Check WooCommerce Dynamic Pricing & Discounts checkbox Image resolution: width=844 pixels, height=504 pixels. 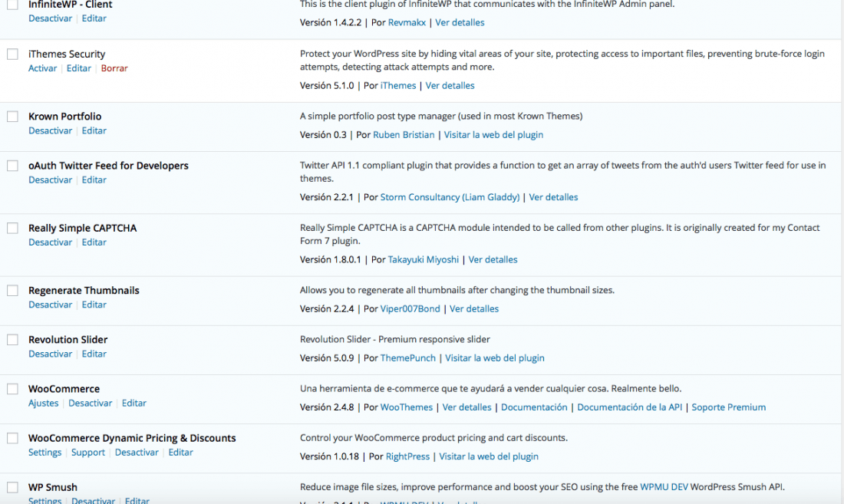[12, 438]
